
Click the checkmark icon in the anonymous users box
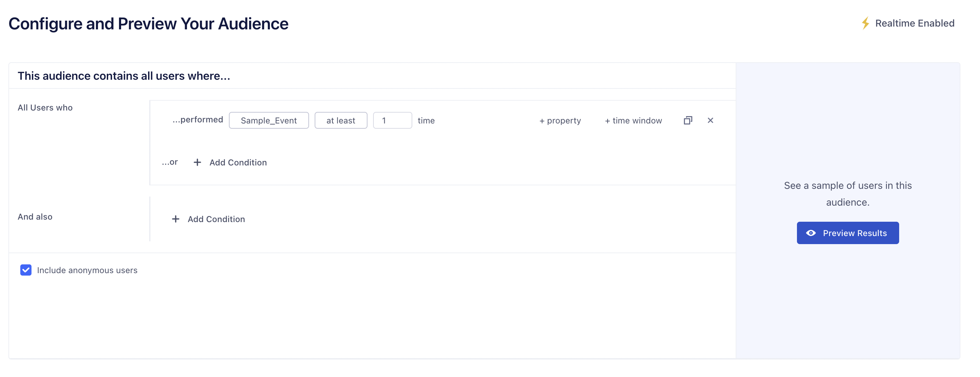(x=26, y=270)
